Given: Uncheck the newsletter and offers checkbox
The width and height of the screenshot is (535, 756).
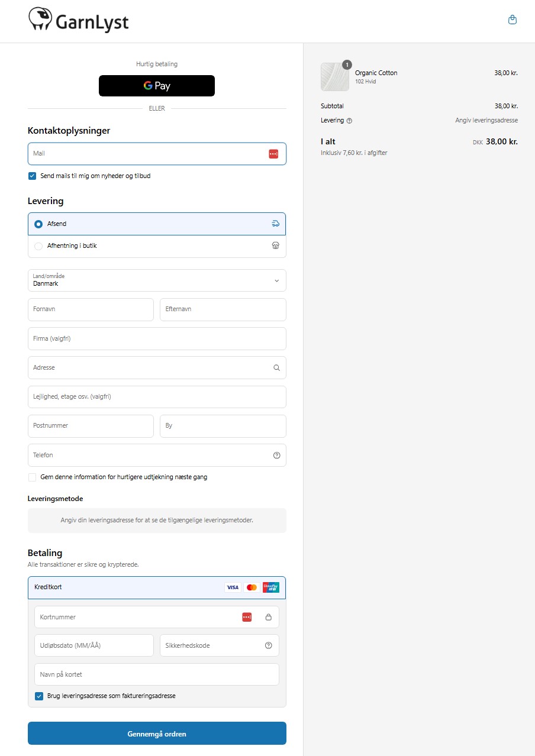Looking at the screenshot, I should click(33, 176).
